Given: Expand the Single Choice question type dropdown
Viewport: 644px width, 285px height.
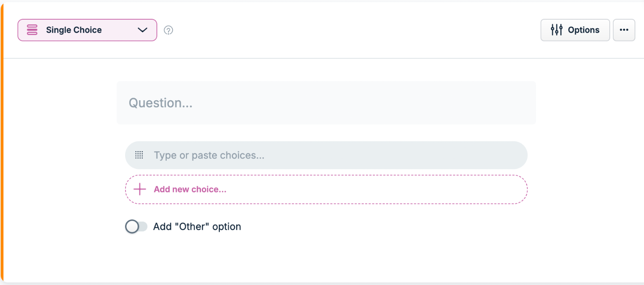Looking at the screenshot, I should pos(87,30).
